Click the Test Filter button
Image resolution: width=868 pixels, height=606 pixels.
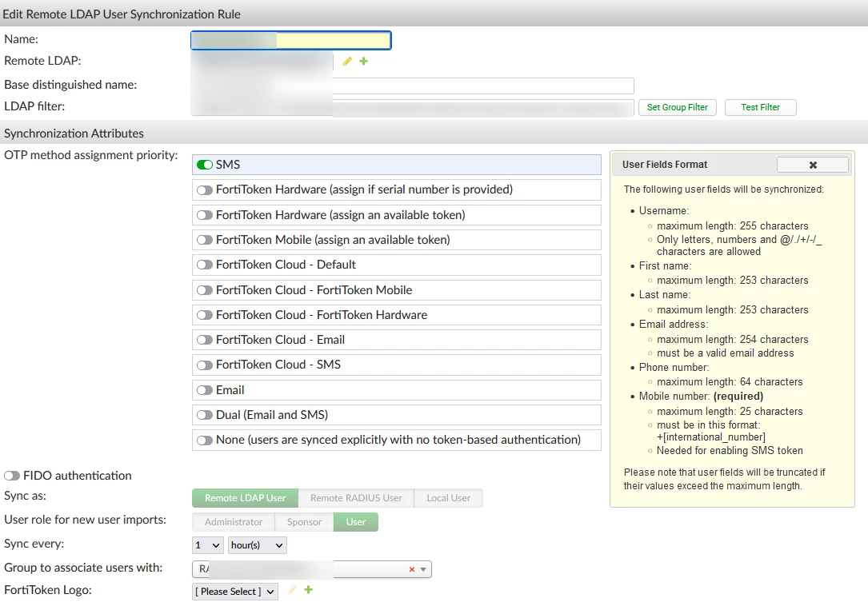tap(761, 107)
